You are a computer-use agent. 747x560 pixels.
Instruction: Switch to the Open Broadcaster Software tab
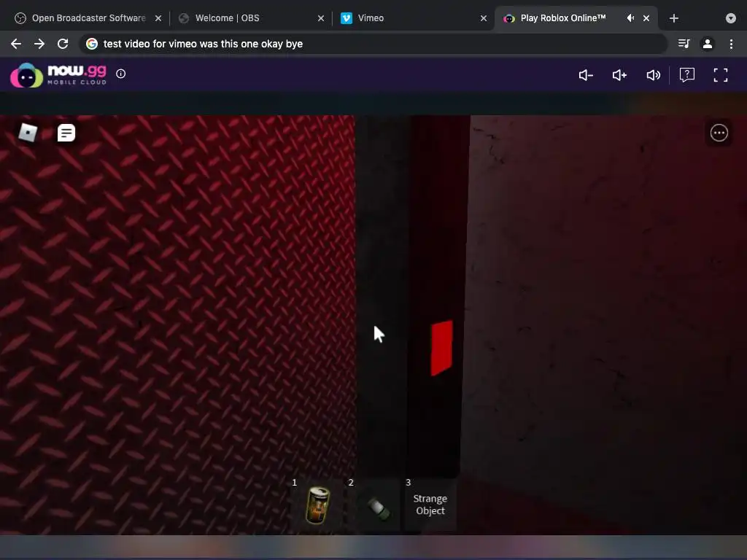[x=88, y=18]
